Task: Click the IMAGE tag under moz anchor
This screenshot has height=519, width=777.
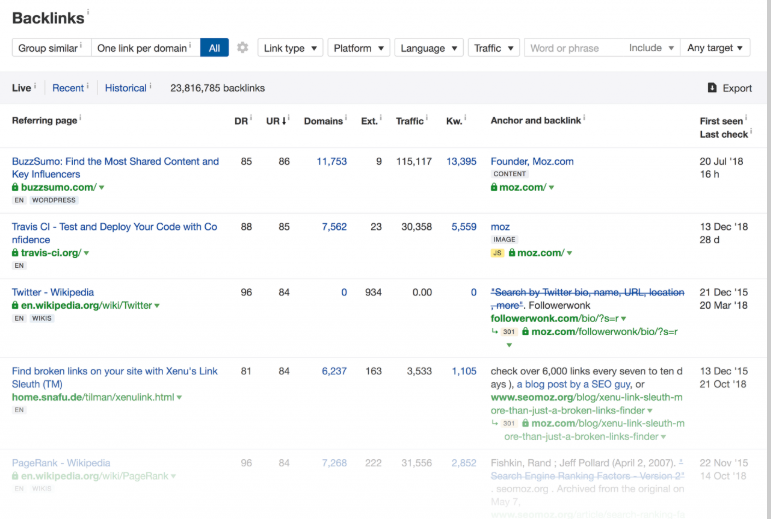Action: (x=504, y=239)
